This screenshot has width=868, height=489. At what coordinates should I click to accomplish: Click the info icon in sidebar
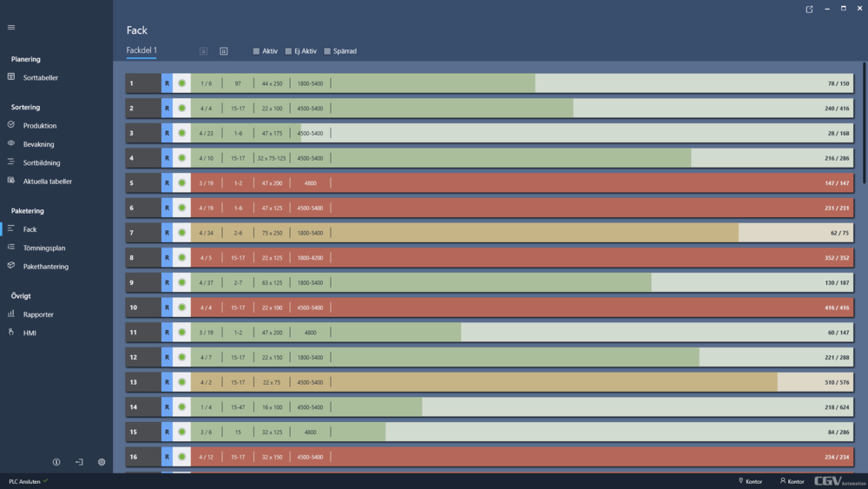pos(56,462)
